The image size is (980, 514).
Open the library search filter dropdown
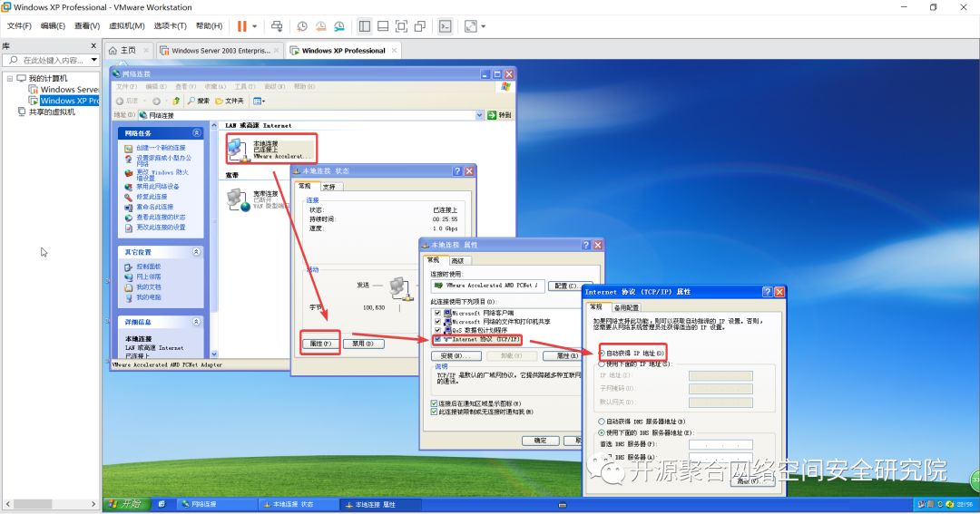[93, 60]
